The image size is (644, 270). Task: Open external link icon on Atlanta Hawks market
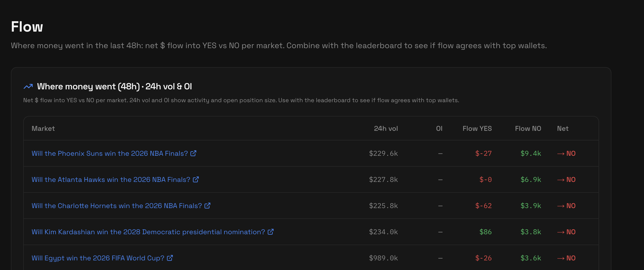click(x=196, y=180)
